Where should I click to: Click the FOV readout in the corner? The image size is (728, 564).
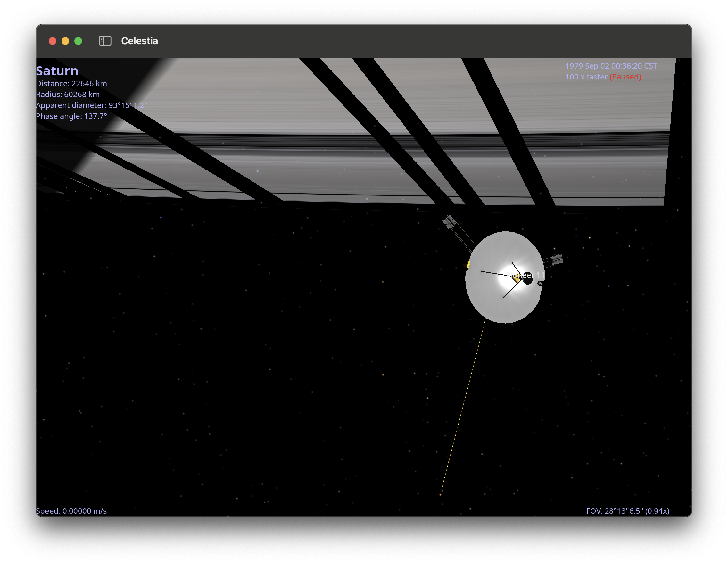[628, 510]
